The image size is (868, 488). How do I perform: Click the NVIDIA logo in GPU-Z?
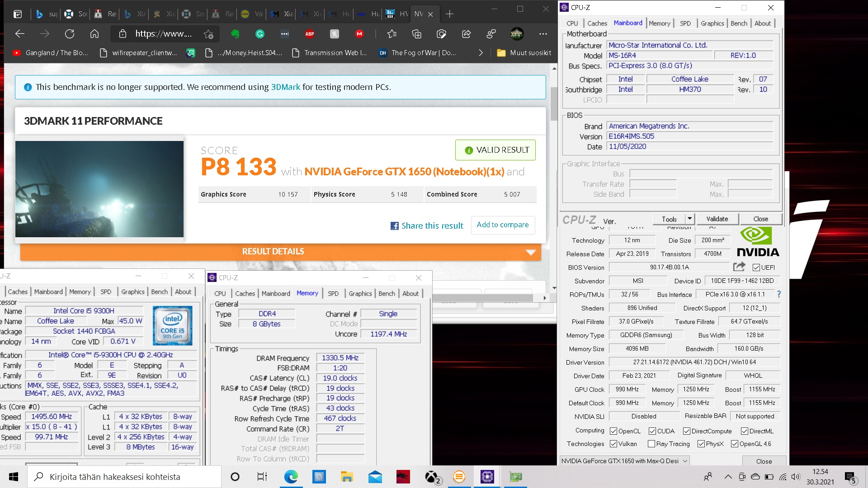coord(758,242)
